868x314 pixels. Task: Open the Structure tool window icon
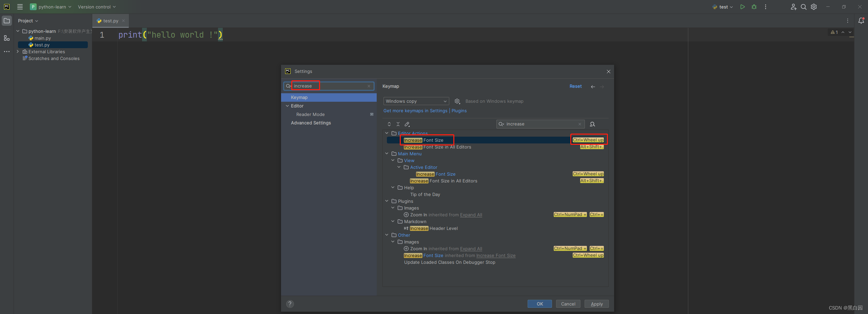[7, 38]
